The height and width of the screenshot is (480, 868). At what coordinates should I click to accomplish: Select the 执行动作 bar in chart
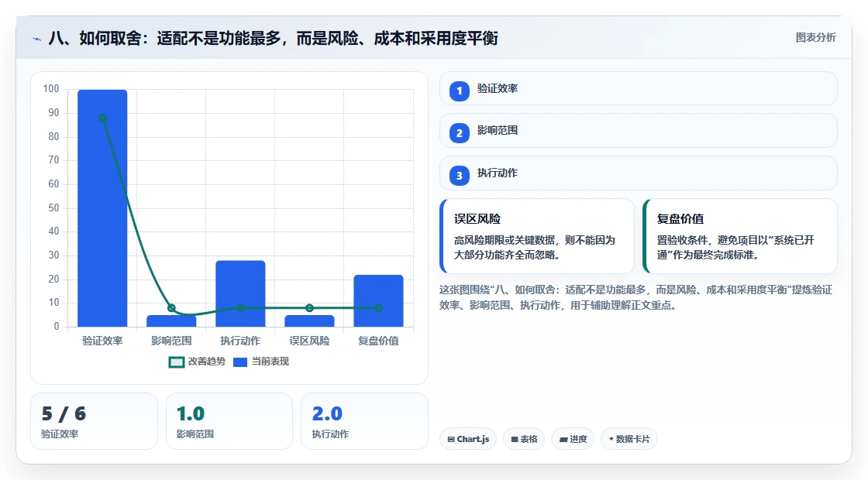(x=240, y=293)
